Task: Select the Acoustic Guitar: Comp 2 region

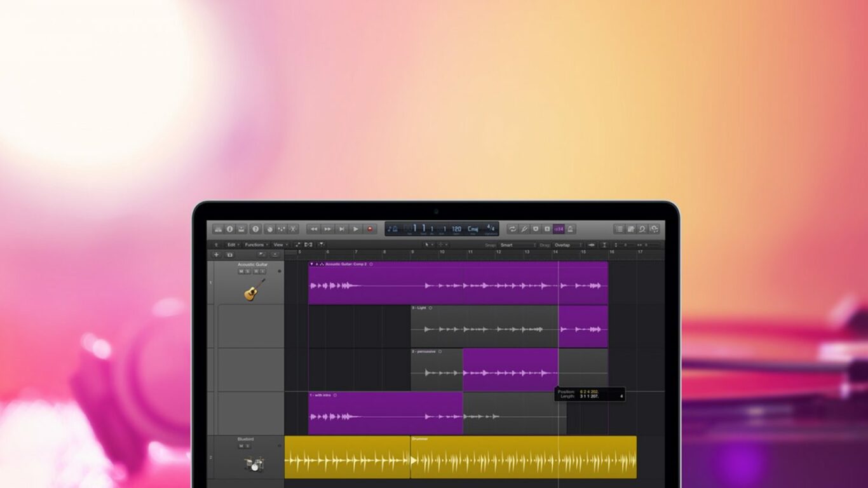Action: [x=458, y=283]
